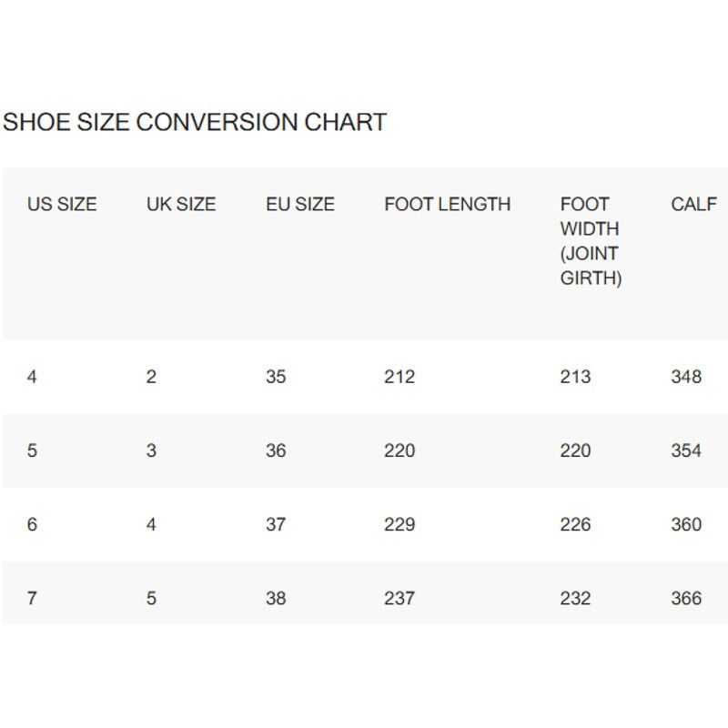Click the FOOT LENGTH column header

(448, 204)
